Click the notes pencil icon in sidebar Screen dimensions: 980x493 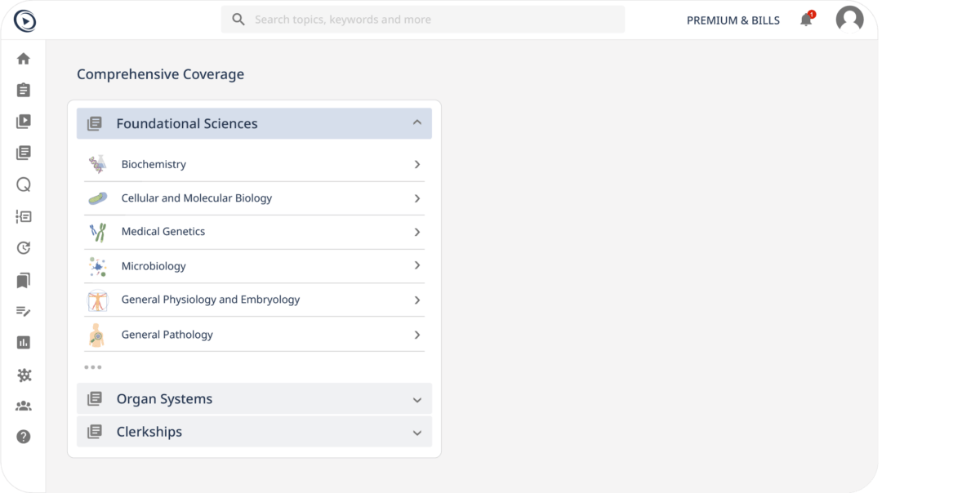[23, 311]
